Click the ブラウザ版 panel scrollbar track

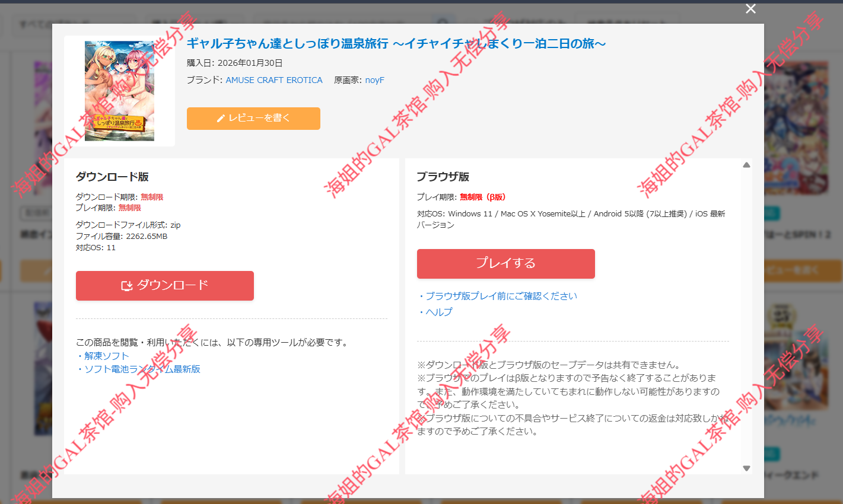pyautogui.click(x=746, y=314)
